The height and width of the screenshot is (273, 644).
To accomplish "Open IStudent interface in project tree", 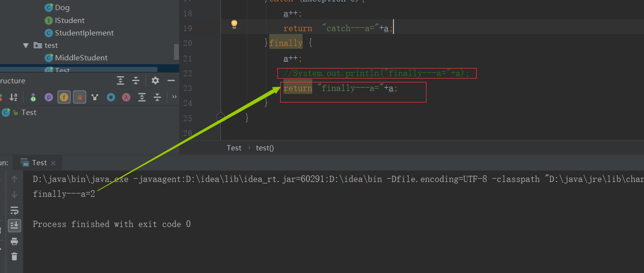I will [x=70, y=20].
